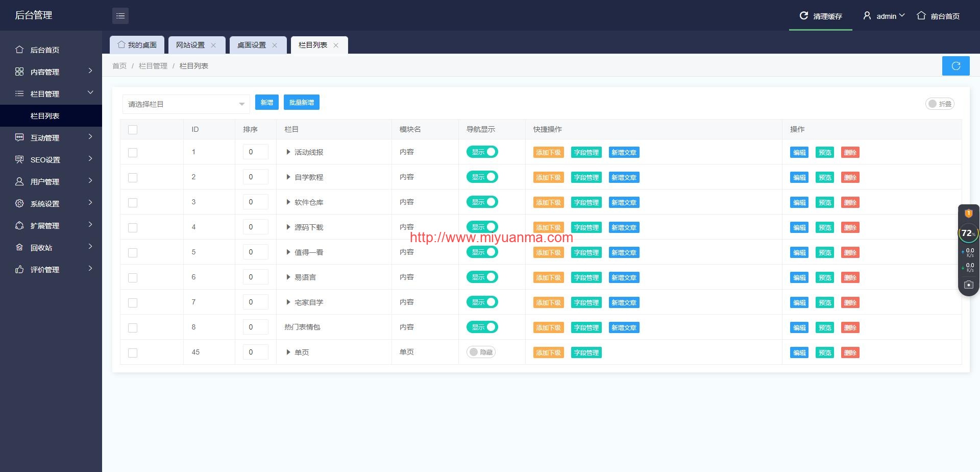
Task: Close the 网站设置 tab
Action: coord(213,45)
